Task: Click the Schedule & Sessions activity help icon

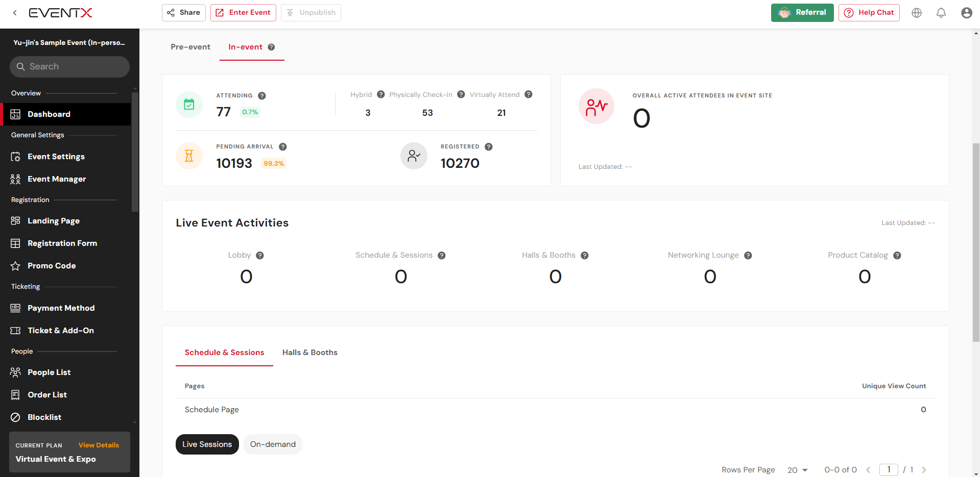Action: (x=442, y=256)
